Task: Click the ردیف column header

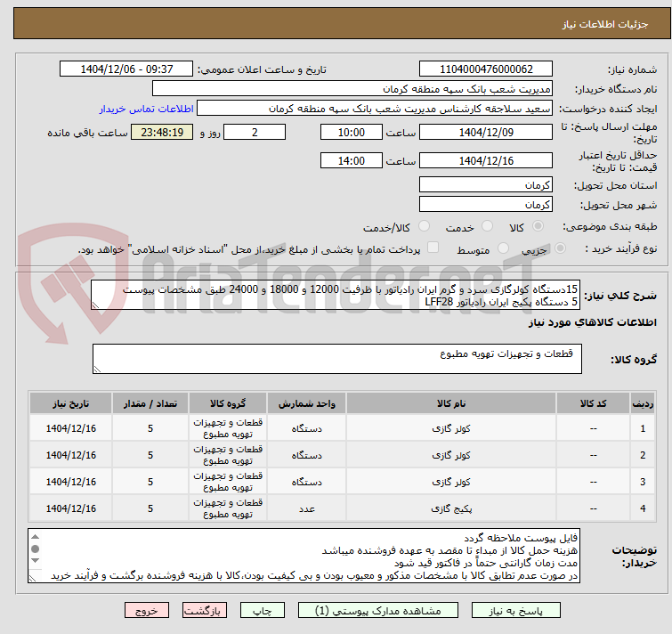Action: (643, 403)
